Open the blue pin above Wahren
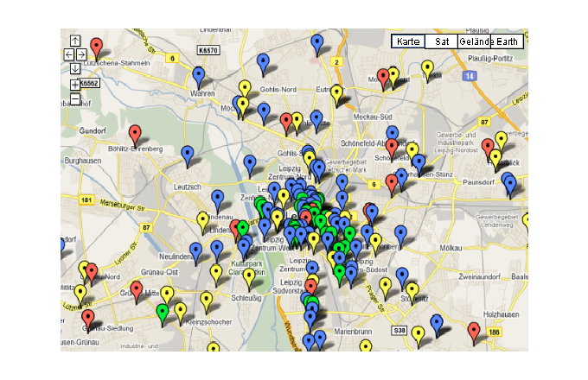The height and width of the screenshot is (380, 588). 198,75
